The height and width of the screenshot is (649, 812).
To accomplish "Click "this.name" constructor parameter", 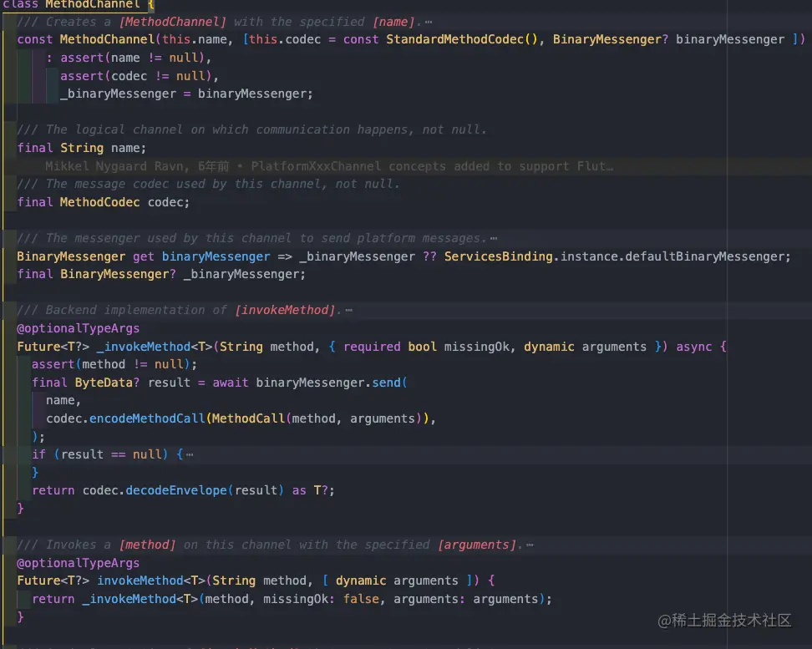I will click(x=195, y=39).
